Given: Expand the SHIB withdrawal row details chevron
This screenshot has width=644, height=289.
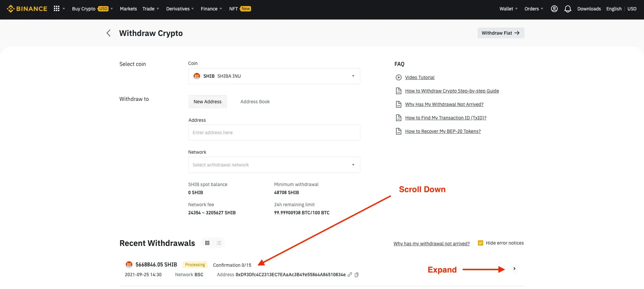Looking at the screenshot, I should coord(514,268).
